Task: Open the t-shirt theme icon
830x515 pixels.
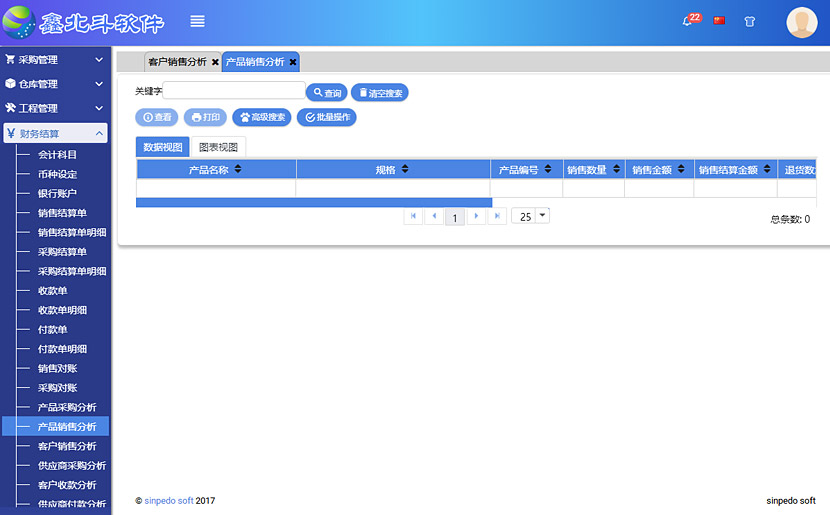Action: coord(750,22)
